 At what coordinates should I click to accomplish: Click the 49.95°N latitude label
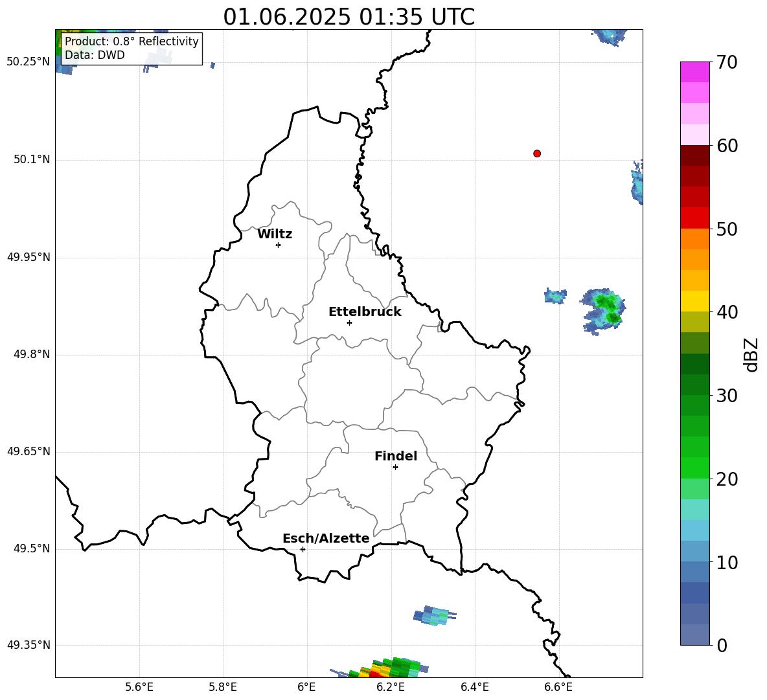tap(29, 257)
